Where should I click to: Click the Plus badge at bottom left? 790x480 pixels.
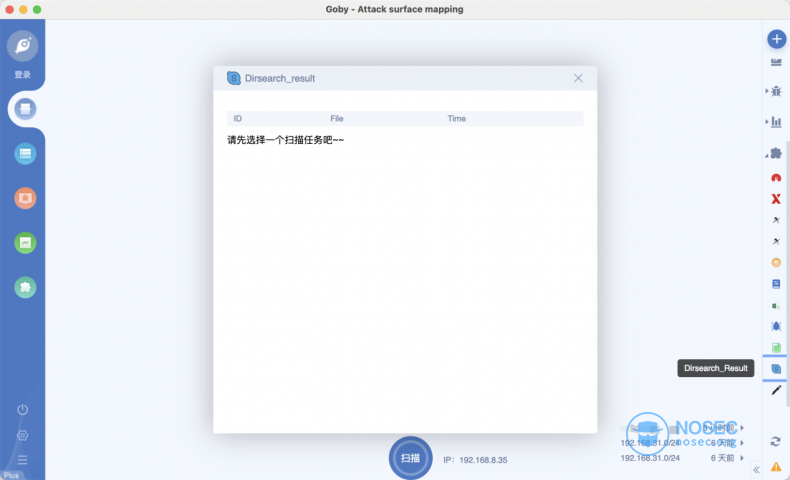(x=11, y=475)
